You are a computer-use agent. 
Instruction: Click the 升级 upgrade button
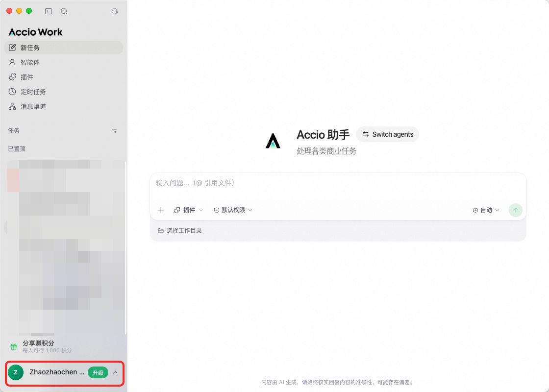click(x=98, y=373)
